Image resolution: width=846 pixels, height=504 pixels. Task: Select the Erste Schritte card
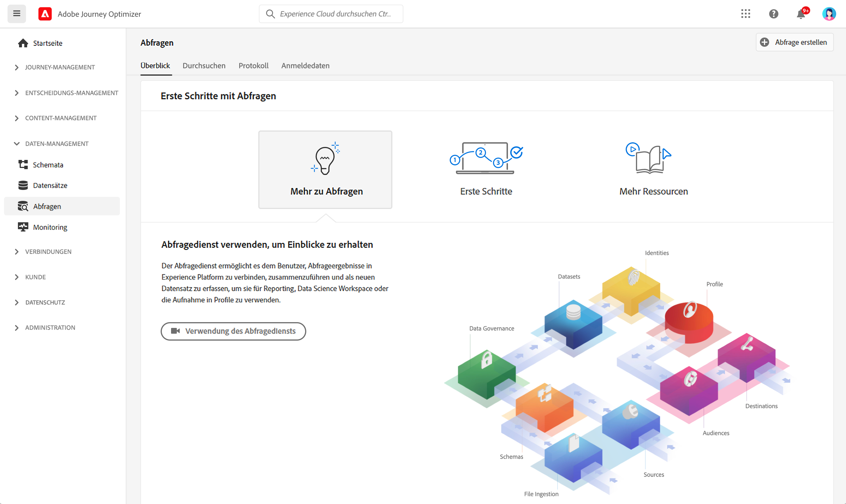coord(486,169)
